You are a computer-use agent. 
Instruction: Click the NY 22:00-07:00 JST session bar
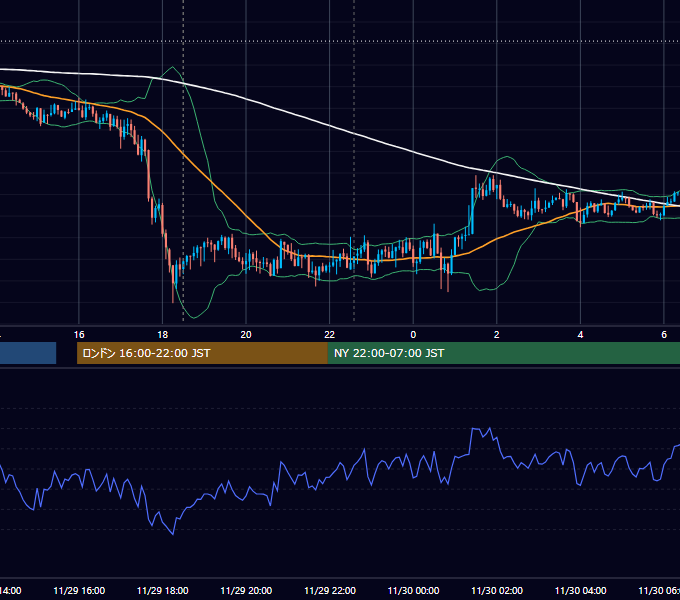503,353
